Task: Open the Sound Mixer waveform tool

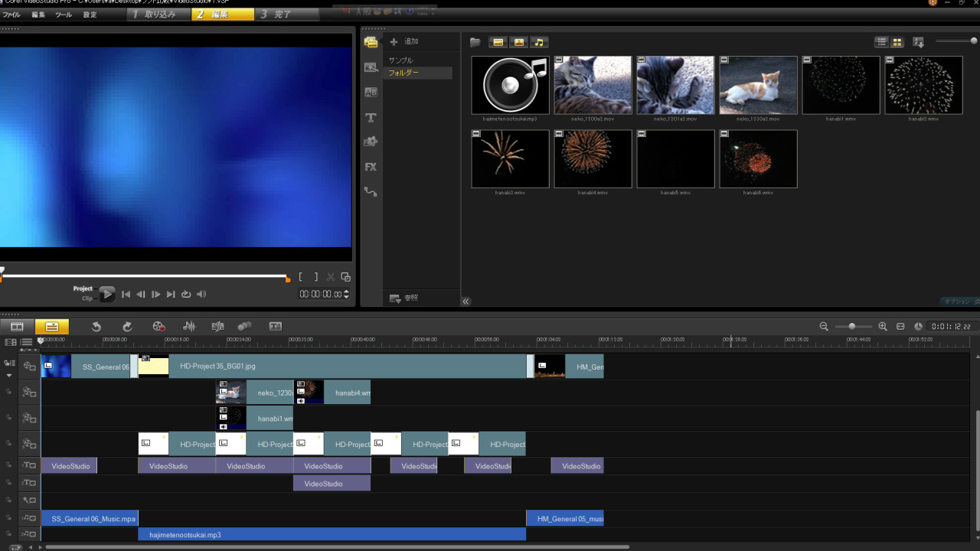Action: coord(189,327)
